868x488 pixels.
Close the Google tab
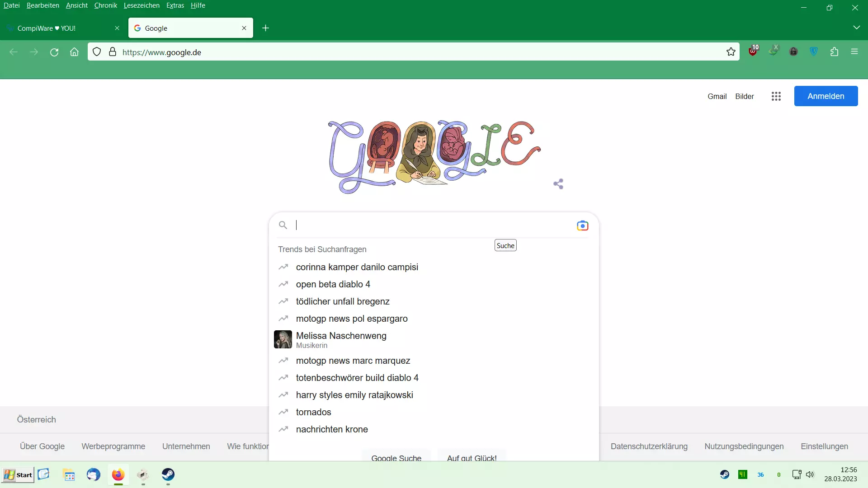(244, 28)
